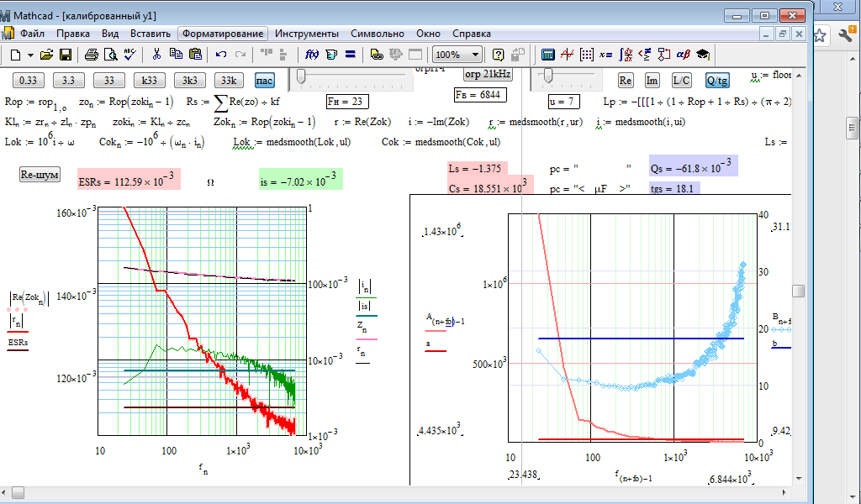The height and width of the screenshot is (504, 861).
Task: Toggle the L/C mode button
Action: click(x=681, y=81)
